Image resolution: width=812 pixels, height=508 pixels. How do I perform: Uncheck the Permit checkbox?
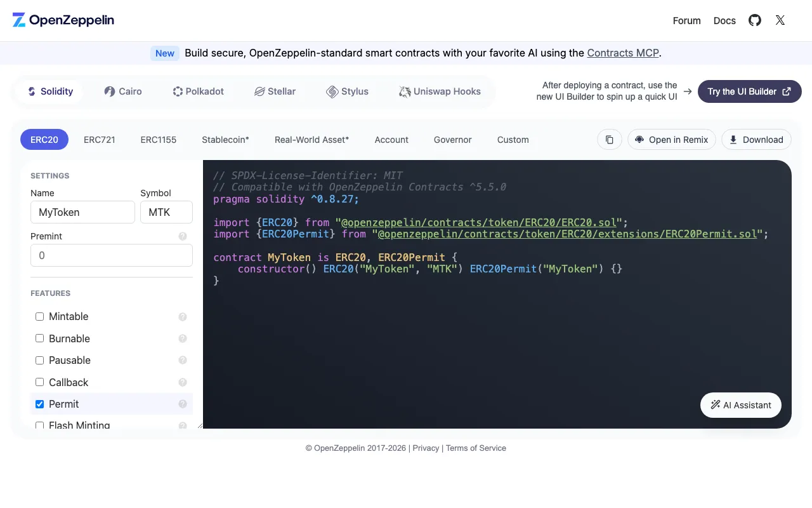(x=39, y=404)
